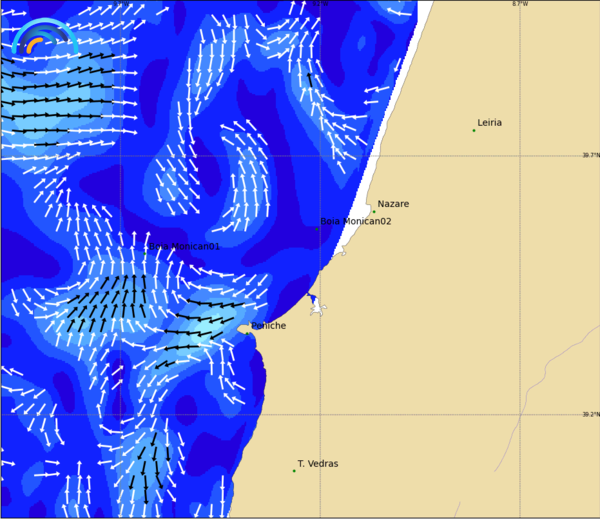Viewport: 600px width, 519px height.
Task: Open the Leiria city text label
Action: 490,123
